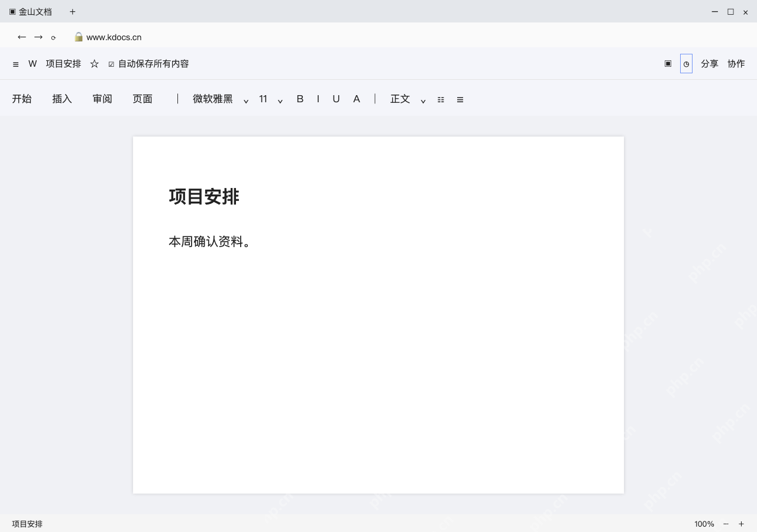
Task: Click the www.kdocs.cn address bar
Action: click(114, 37)
